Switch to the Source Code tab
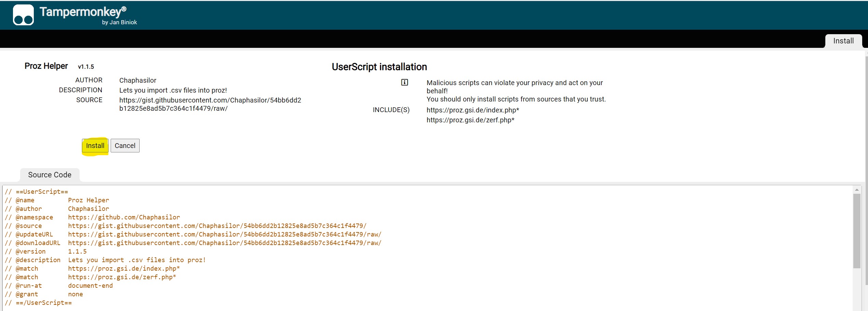868x311 pixels. 50,175
